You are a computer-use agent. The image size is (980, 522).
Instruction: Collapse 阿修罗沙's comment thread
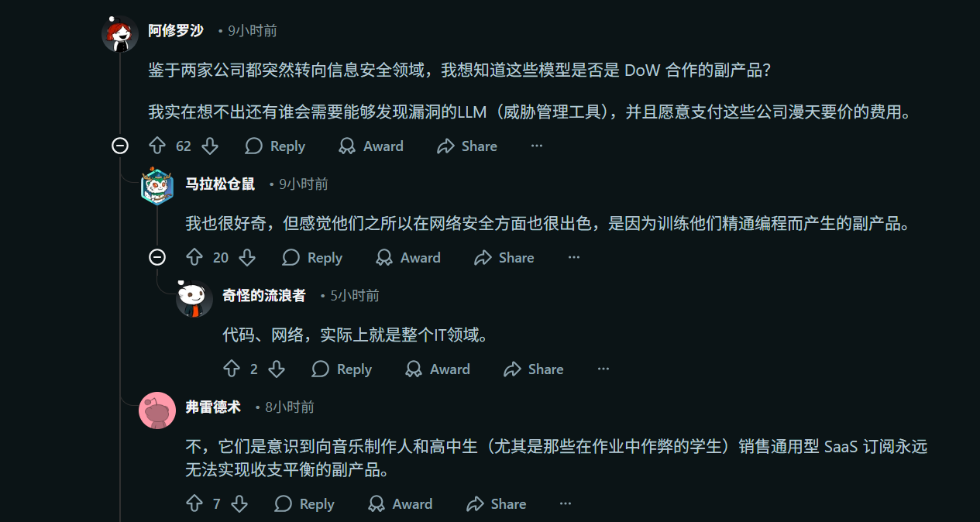coord(120,146)
